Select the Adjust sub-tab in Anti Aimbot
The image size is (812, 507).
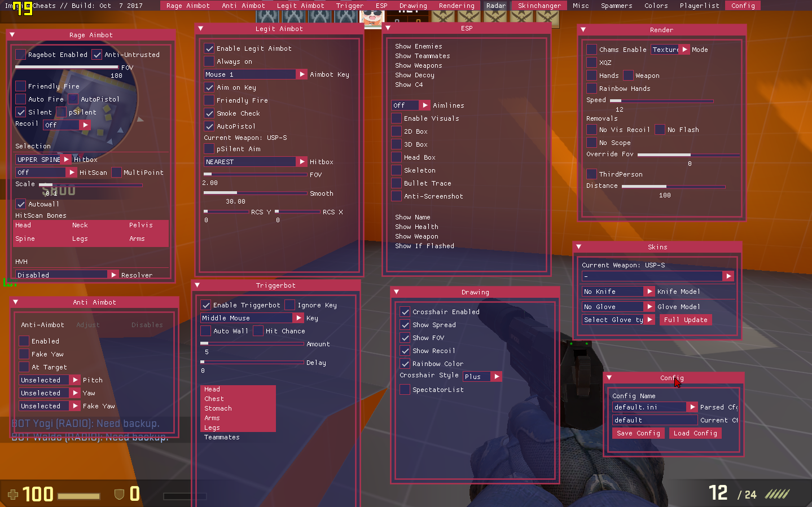pos(88,325)
